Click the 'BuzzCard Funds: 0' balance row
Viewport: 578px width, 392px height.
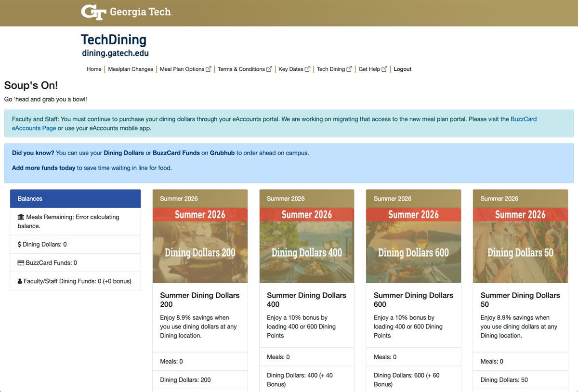click(76, 263)
